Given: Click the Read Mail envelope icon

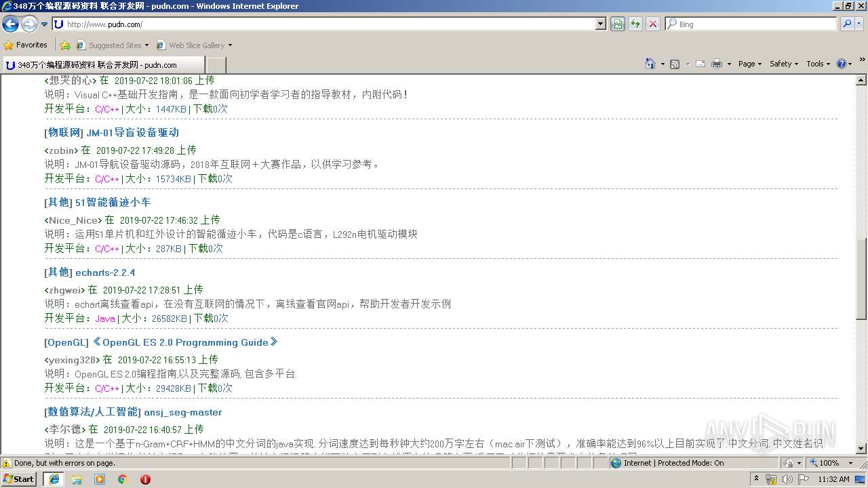Looking at the screenshot, I should [701, 64].
